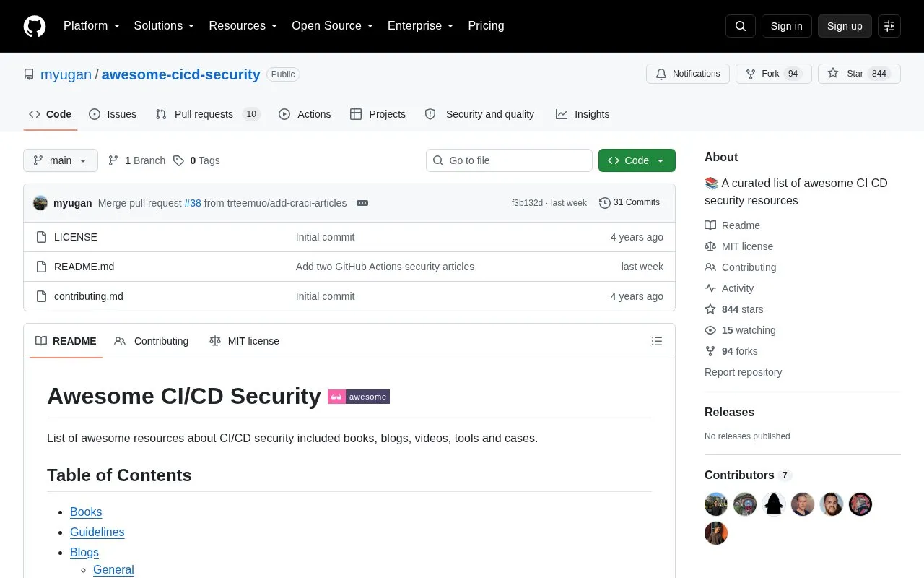This screenshot has height=578, width=924.
Task: View the 0 Tags link
Action: [x=196, y=160]
